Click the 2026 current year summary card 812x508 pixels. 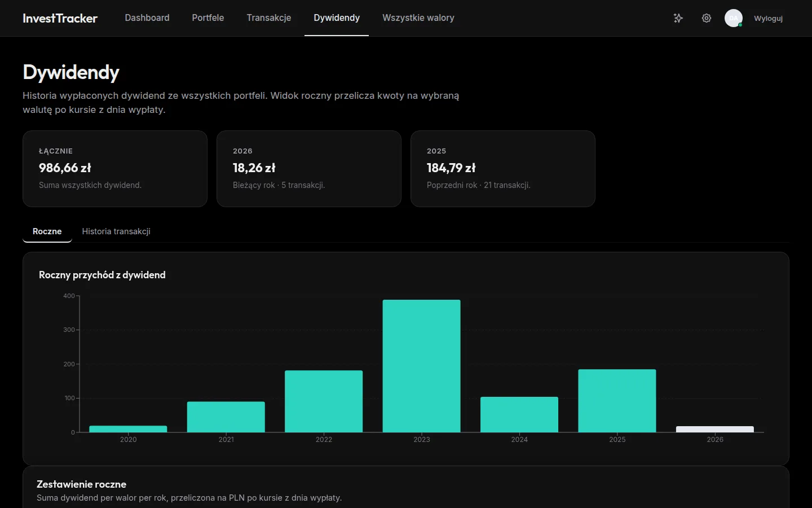coord(309,169)
